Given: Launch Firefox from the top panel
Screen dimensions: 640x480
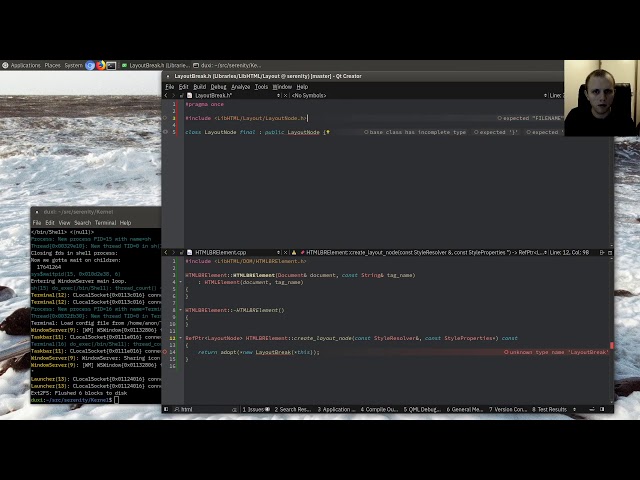Looking at the screenshot, I should [x=101, y=65].
